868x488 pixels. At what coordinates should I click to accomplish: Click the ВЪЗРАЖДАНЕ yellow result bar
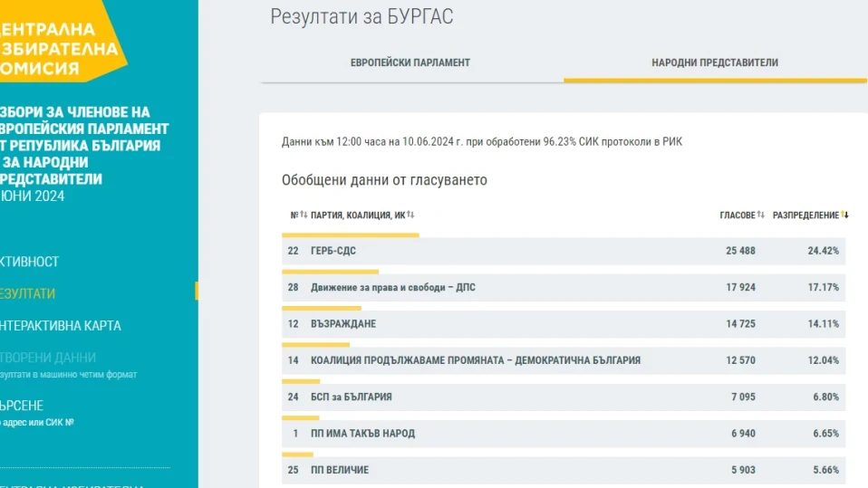tap(322, 308)
